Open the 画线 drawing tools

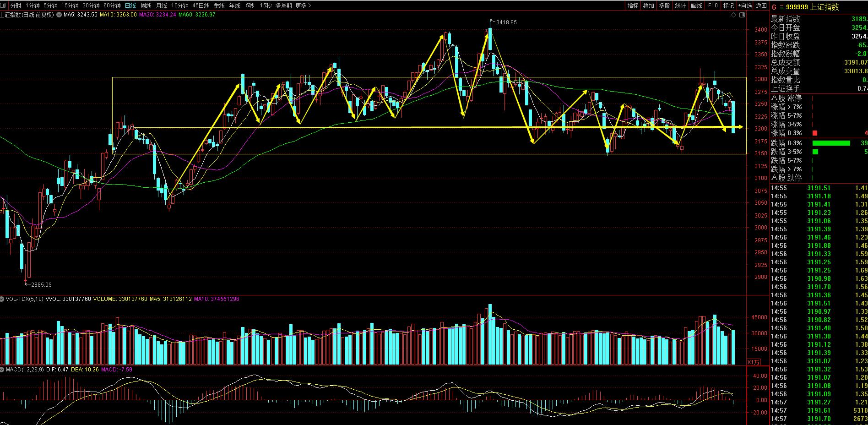[x=696, y=5]
